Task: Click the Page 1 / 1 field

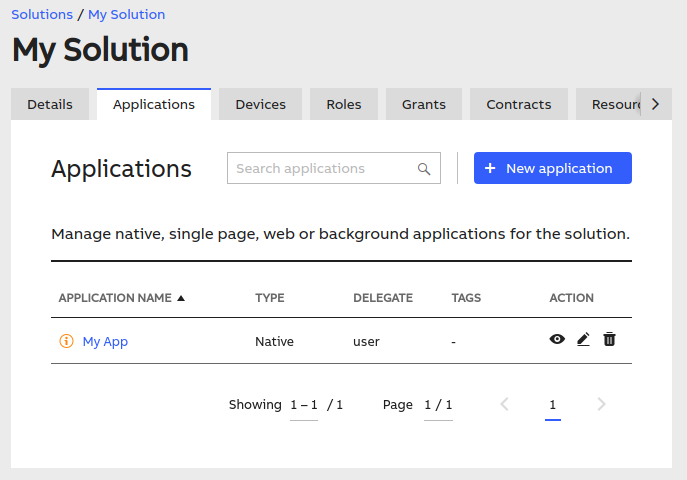Action: (438, 405)
